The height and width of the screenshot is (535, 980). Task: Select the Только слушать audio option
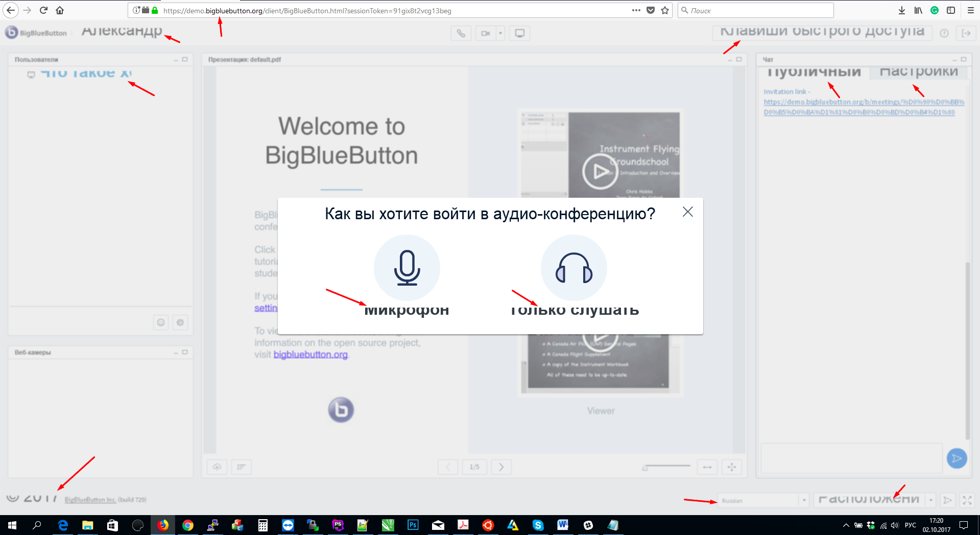point(573,268)
